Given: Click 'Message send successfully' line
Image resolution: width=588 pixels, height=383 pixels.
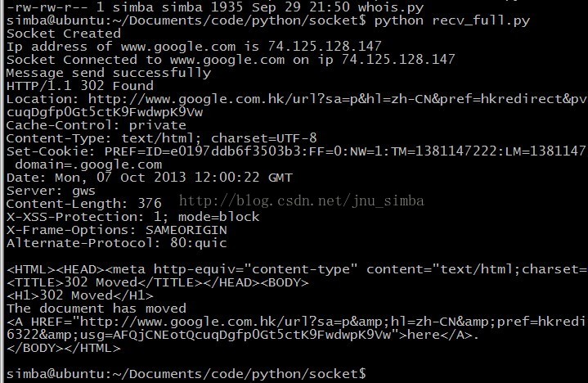Looking at the screenshot, I should tap(109, 73).
